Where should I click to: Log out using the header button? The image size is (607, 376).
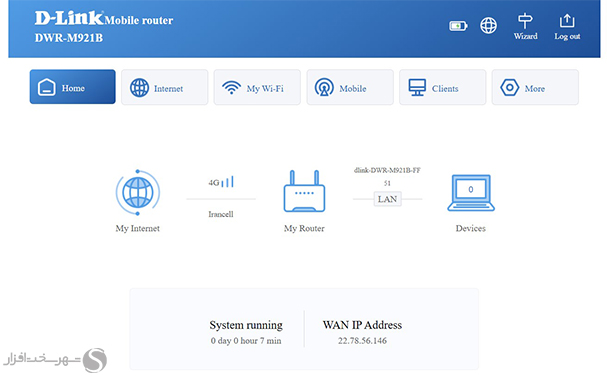click(x=567, y=26)
